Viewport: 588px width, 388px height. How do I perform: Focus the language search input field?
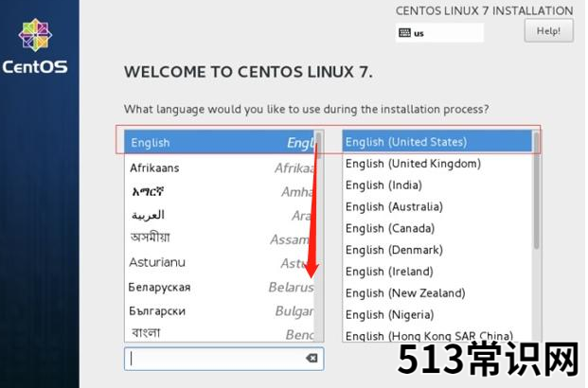pos(223,359)
